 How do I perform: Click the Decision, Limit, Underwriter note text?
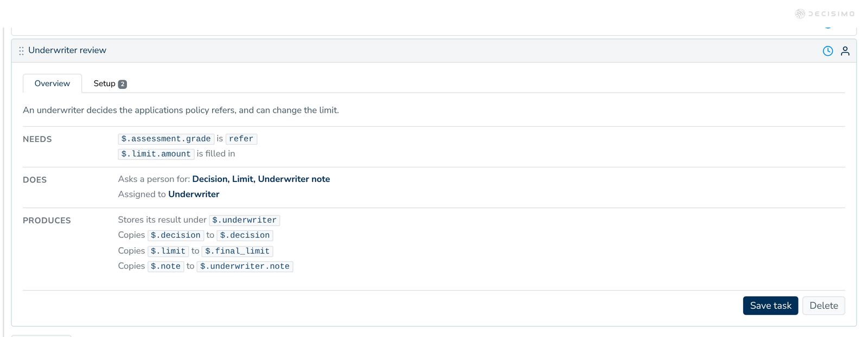click(x=261, y=179)
